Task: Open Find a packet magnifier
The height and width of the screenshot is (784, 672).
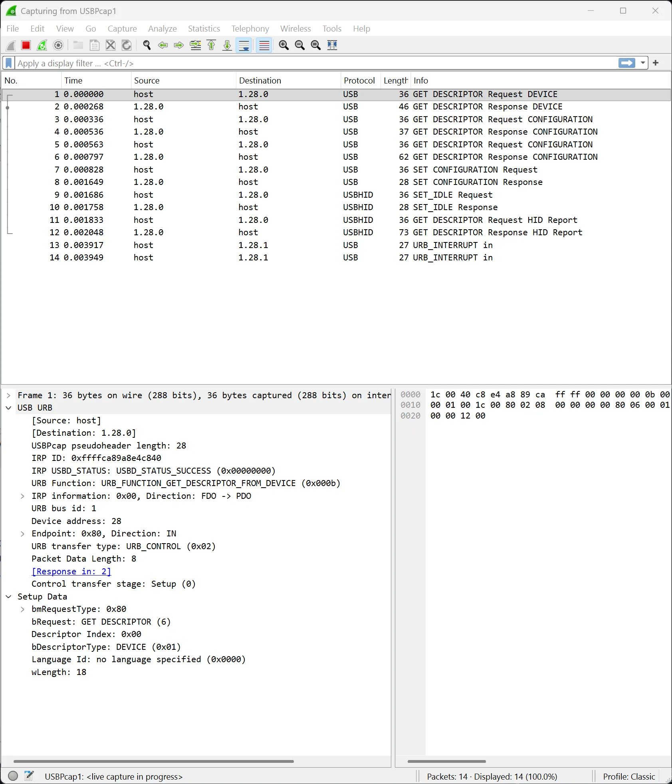Action: coord(147,45)
